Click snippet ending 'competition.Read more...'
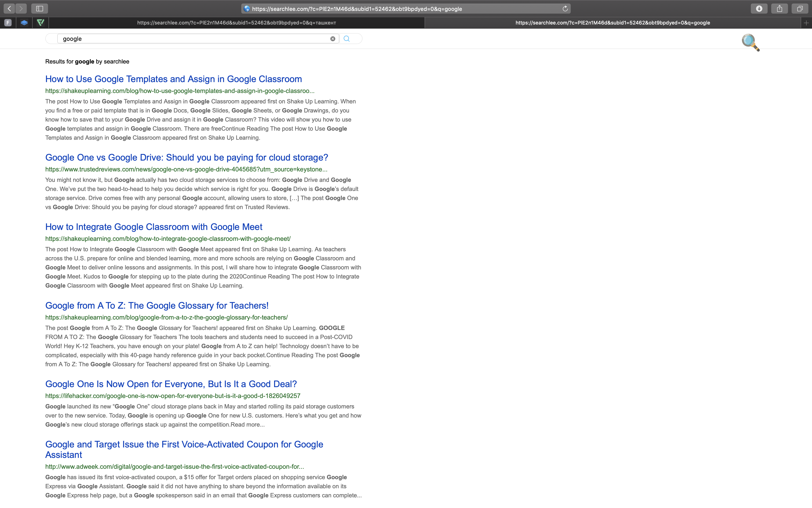The image size is (812, 508). point(232,424)
